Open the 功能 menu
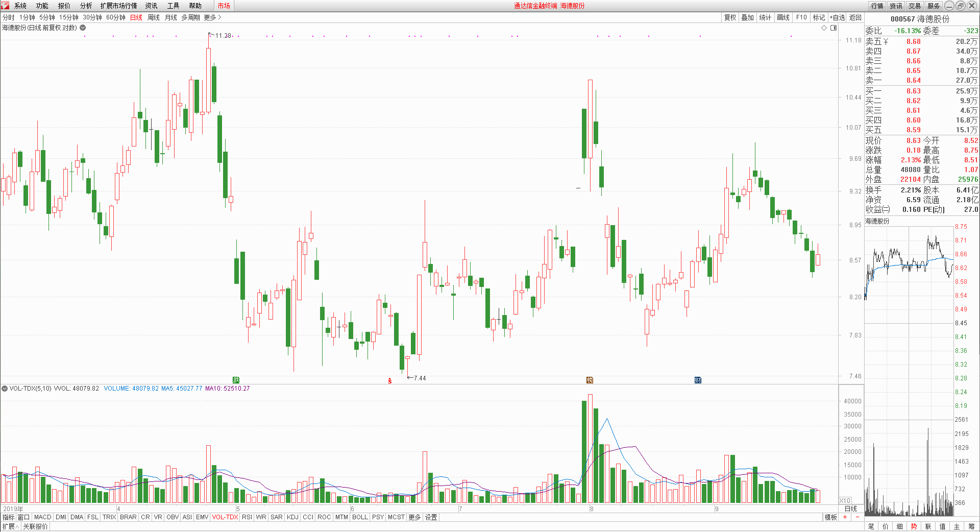Screen dimensions: 980x532 point(42,6)
